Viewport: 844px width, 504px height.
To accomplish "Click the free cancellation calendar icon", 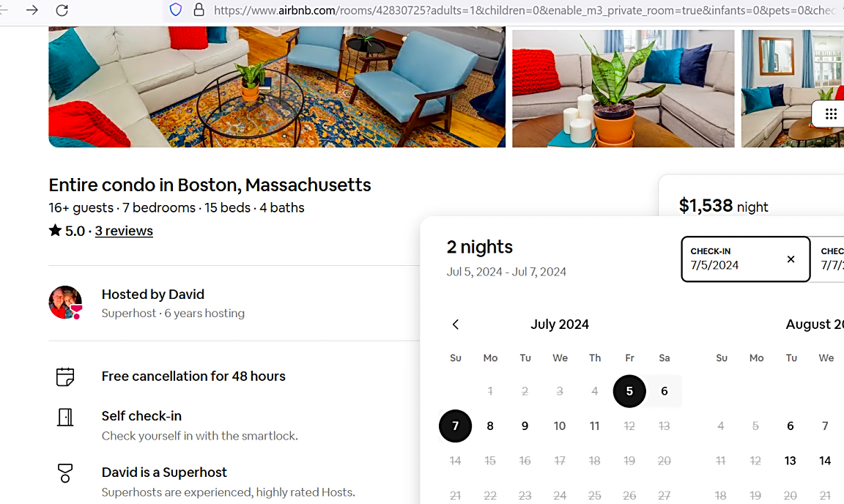I will click(65, 377).
